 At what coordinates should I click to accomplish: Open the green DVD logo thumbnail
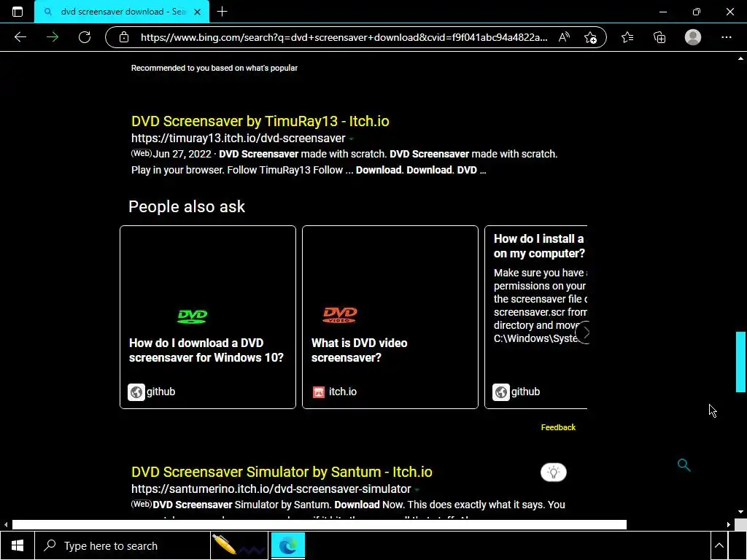click(192, 316)
